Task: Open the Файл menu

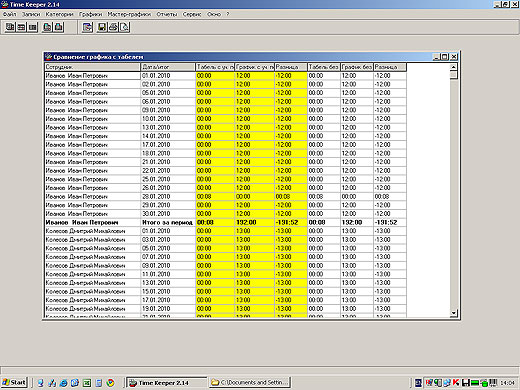Action: pyautogui.click(x=9, y=14)
